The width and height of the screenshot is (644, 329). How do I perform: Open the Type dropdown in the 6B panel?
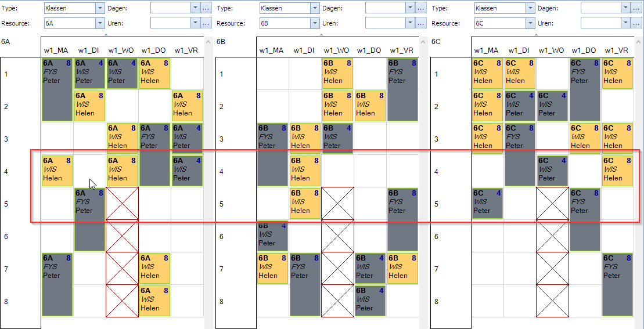(x=315, y=8)
